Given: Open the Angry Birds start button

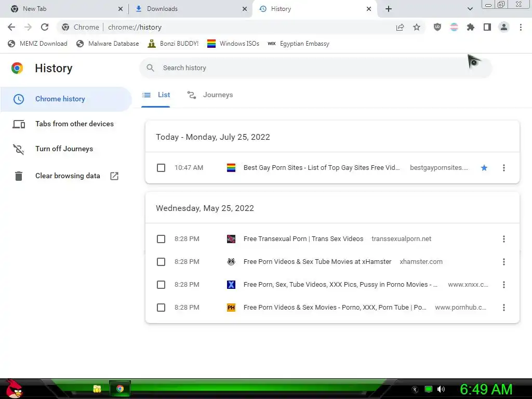Looking at the screenshot, I should 14,389.
